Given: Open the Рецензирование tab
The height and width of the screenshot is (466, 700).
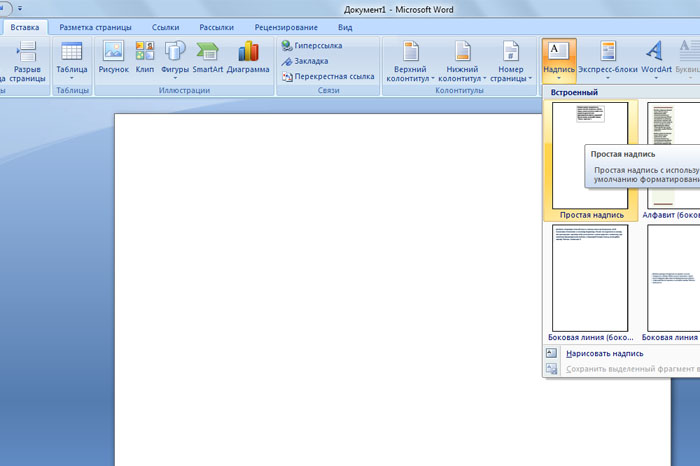Looking at the screenshot, I should point(286,27).
